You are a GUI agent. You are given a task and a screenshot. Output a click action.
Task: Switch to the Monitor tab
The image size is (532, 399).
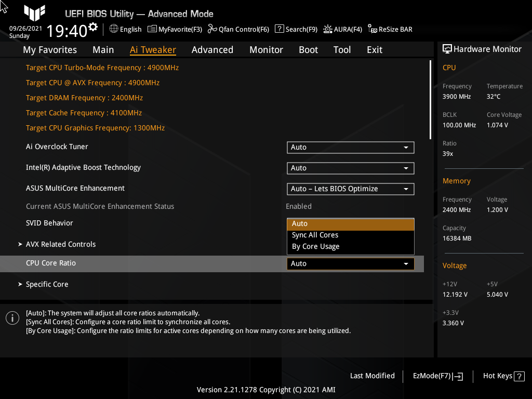pyautogui.click(x=266, y=49)
